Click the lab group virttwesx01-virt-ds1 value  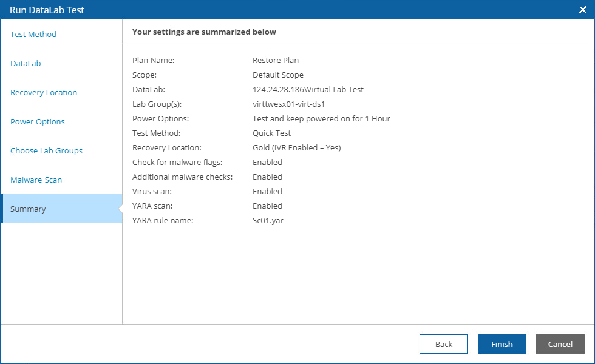pyautogui.click(x=288, y=104)
